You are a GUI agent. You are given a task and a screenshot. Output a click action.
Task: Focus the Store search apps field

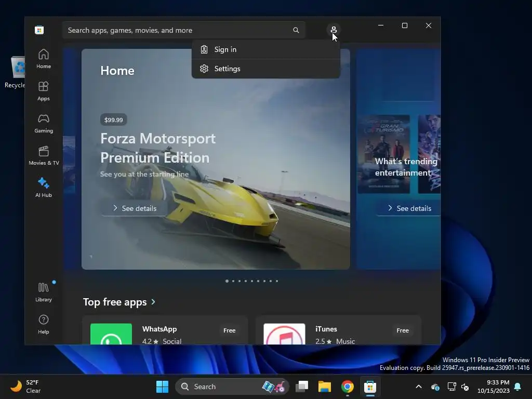click(183, 30)
